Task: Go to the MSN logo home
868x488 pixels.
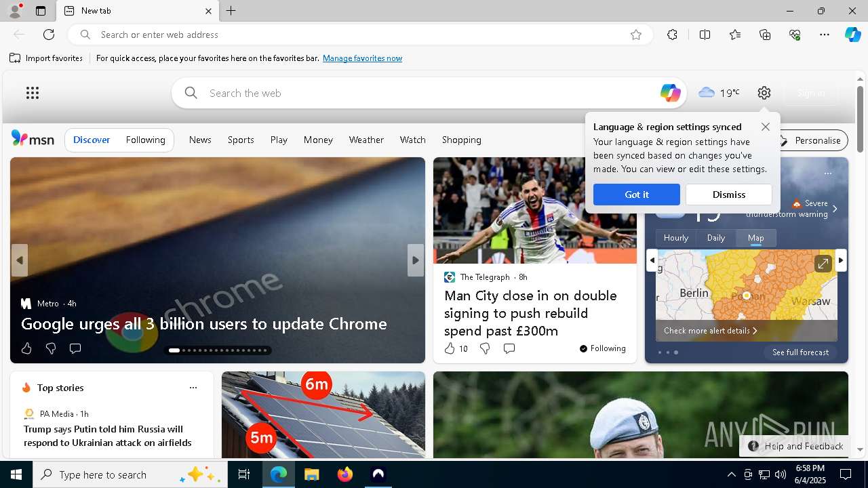Action: 33,139
